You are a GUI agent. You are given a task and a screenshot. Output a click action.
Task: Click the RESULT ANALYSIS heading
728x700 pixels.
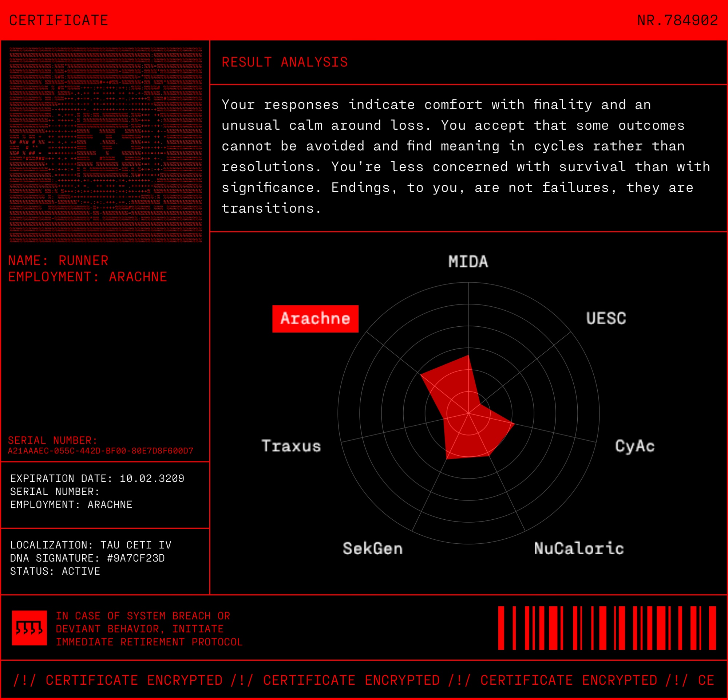[285, 62]
